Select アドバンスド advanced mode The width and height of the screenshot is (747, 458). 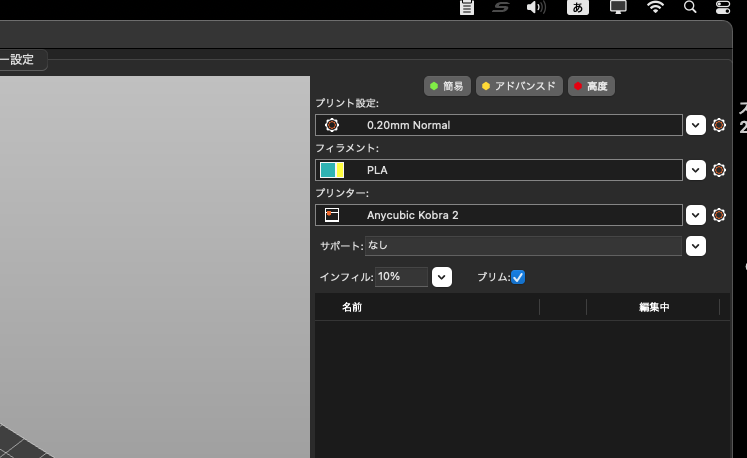click(x=519, y=86)
